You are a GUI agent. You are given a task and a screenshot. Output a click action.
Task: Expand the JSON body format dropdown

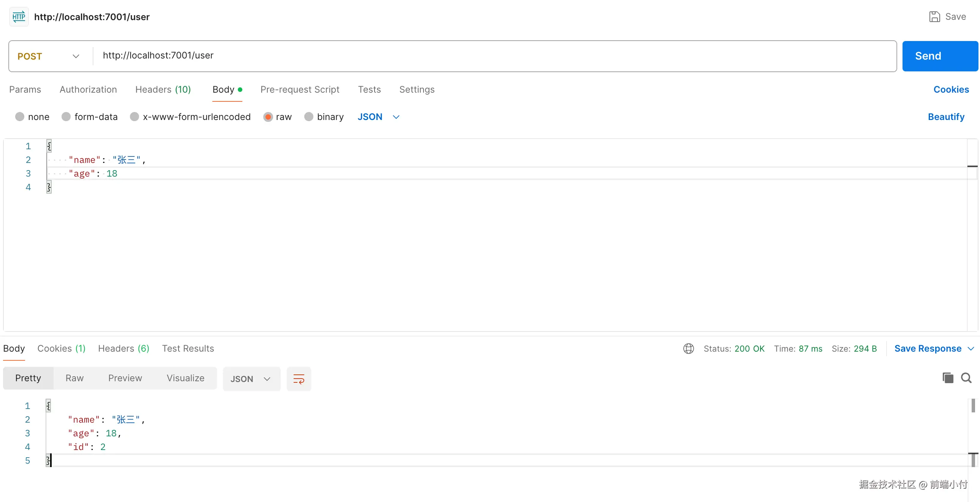pyautogui.click(x=378, y=117)
